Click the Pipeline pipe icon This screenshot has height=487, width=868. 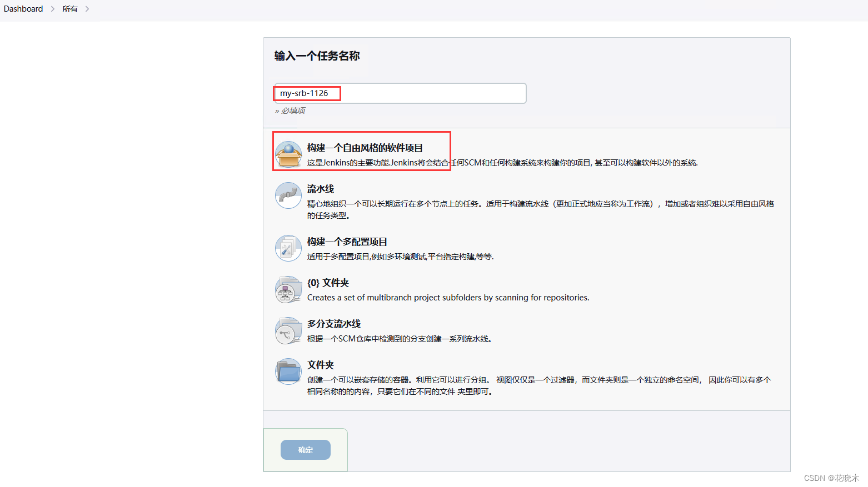(288, 195)
